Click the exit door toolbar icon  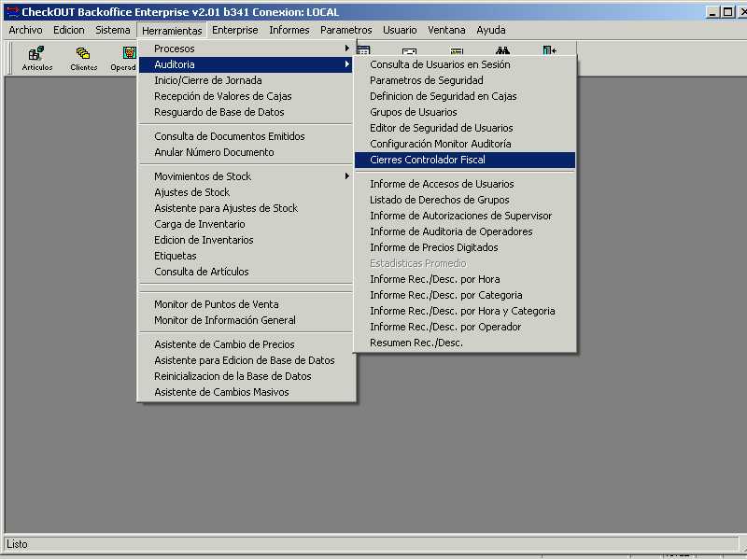click(549, 50)
